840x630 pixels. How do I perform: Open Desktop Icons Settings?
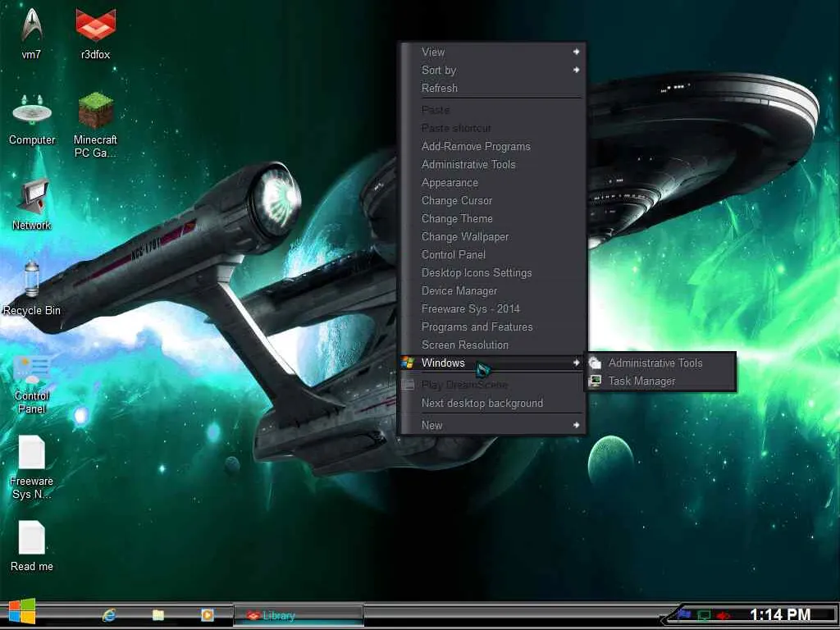coord(493,272)
